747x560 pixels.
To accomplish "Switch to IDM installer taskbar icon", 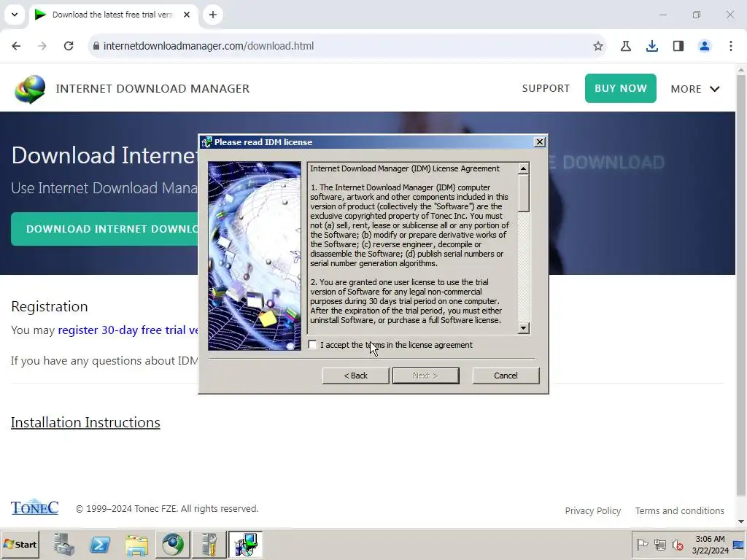I will point(245,544).
